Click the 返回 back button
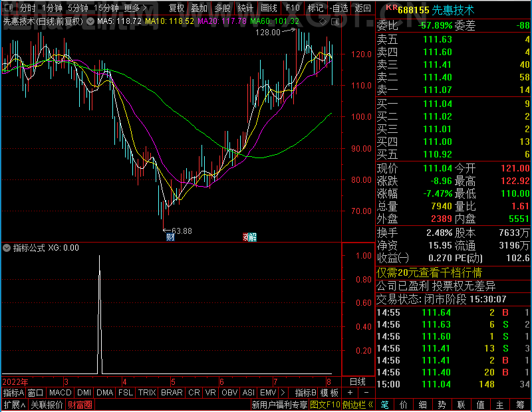Viewport: 532px width, 412px height. [x=362, y=8]
